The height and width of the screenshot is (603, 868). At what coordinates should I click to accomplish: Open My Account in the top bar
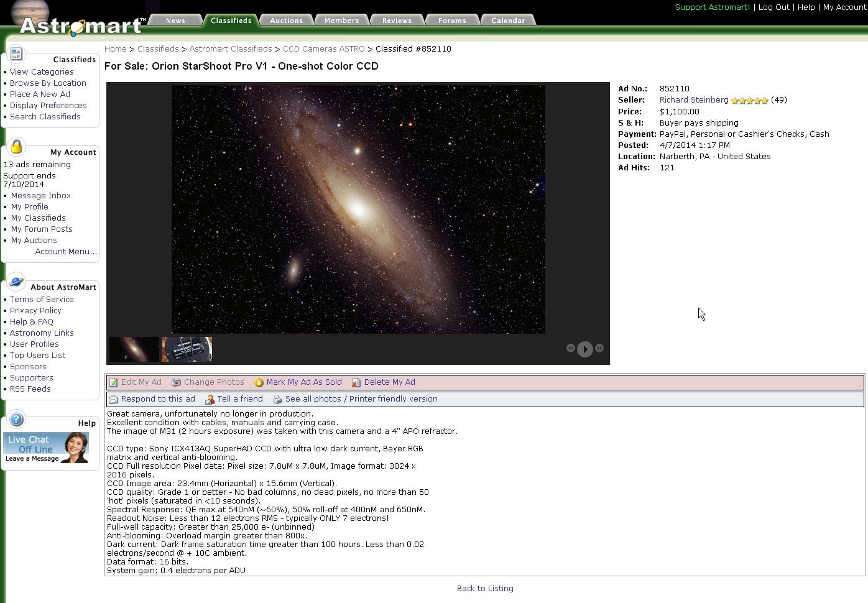(x=844, y=7)
